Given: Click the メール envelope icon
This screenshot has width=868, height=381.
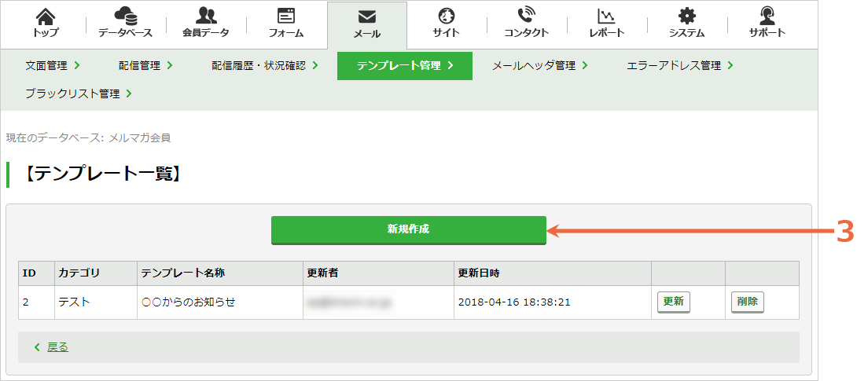Looking at the screenshot, I should pos(367,17).
